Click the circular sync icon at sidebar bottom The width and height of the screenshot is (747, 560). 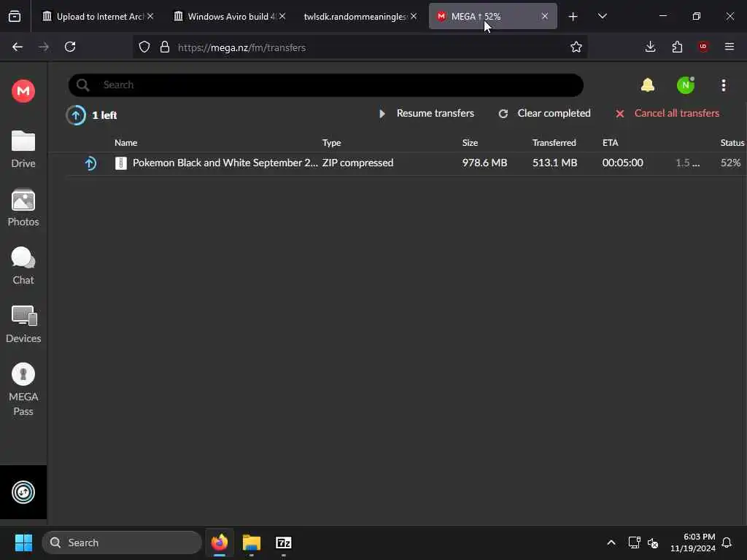(23, 492)
